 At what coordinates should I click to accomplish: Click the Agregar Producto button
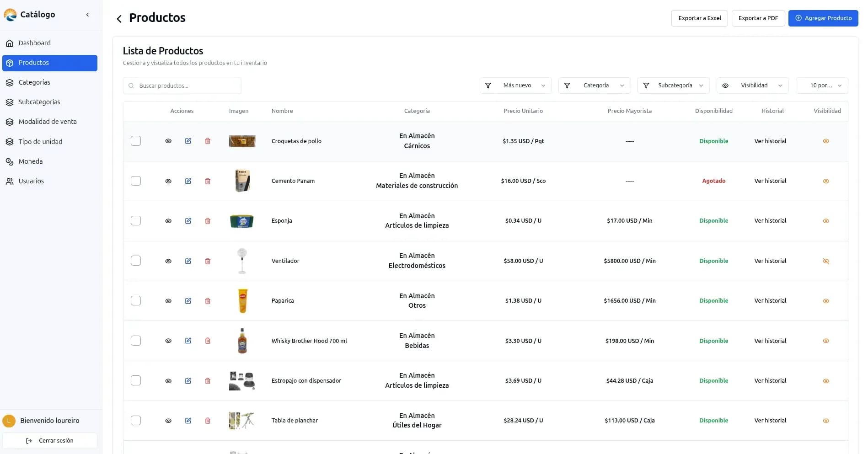click(823, 18)
